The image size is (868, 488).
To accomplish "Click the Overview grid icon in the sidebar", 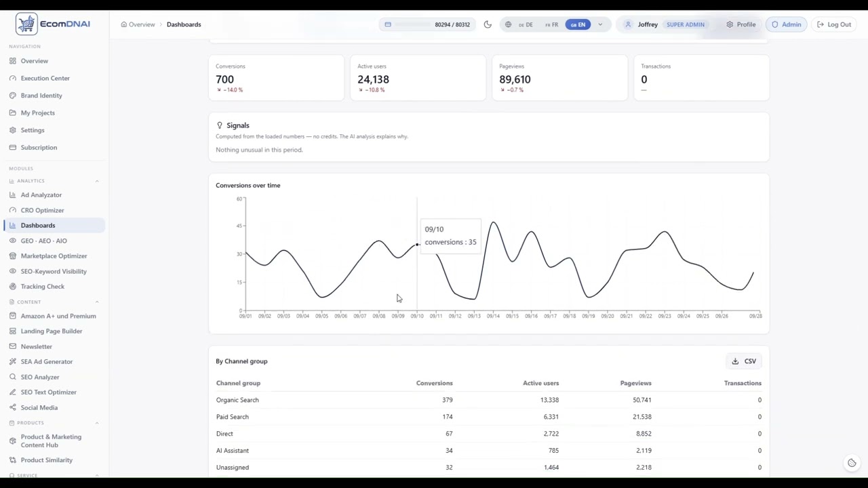I will tap(13, 61).
